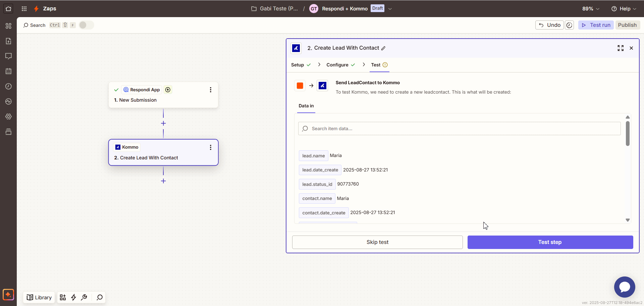
Task: Open the sidebar settings gear icon
Action: 8,116
